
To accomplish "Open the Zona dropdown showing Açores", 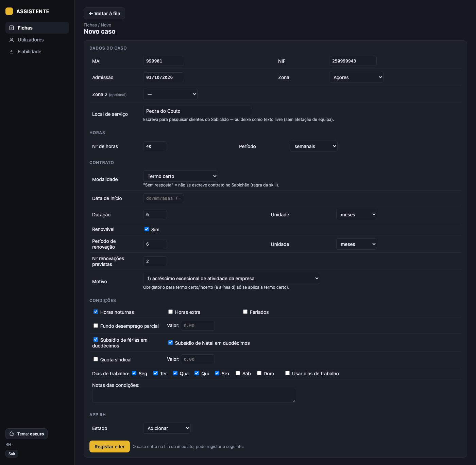I will click(x=356, y=77).
